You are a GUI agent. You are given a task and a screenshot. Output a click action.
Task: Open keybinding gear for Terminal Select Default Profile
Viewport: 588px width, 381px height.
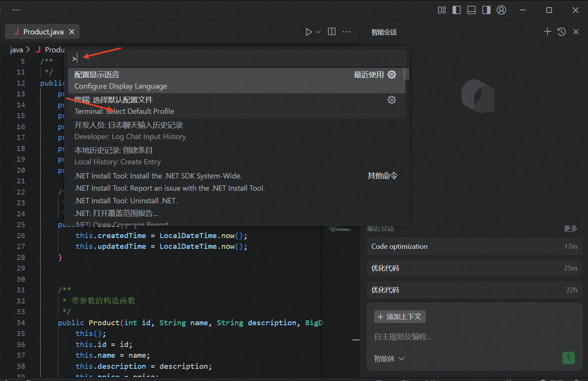(392, 100)
